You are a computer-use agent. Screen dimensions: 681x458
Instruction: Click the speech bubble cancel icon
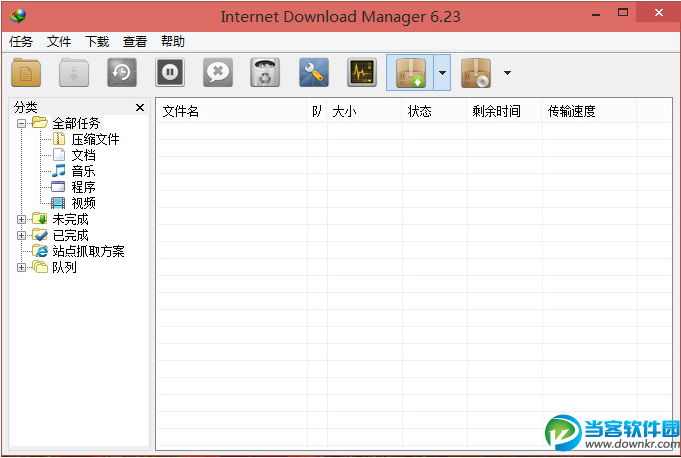coord(218,72)
